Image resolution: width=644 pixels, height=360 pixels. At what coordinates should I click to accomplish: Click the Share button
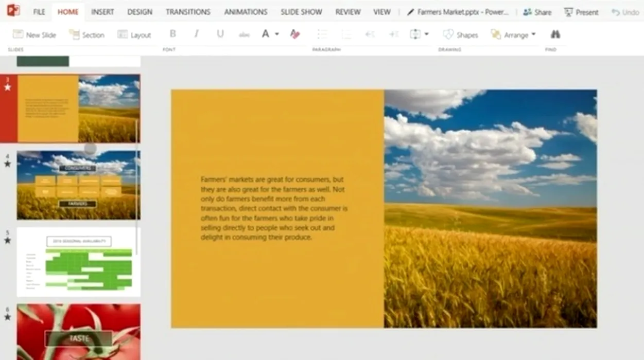pyautogui.click(x=537, y=12)
